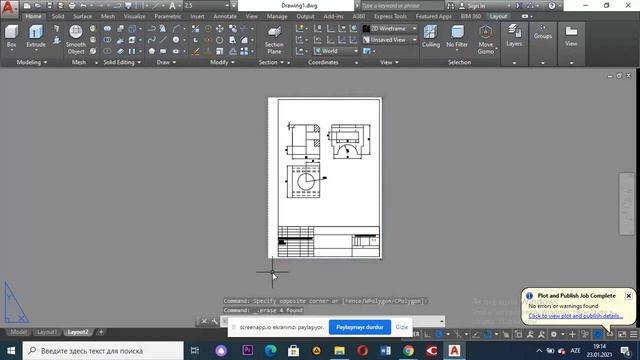Open the Unsaved View dropdown

click(390, 40)
